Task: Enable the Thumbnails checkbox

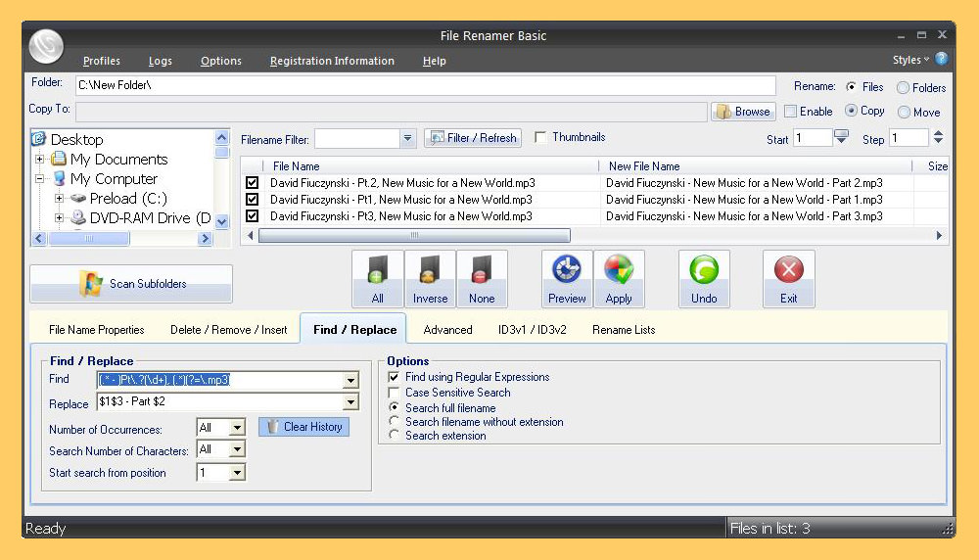Action: pyautogui.click(x=541, y=138)
